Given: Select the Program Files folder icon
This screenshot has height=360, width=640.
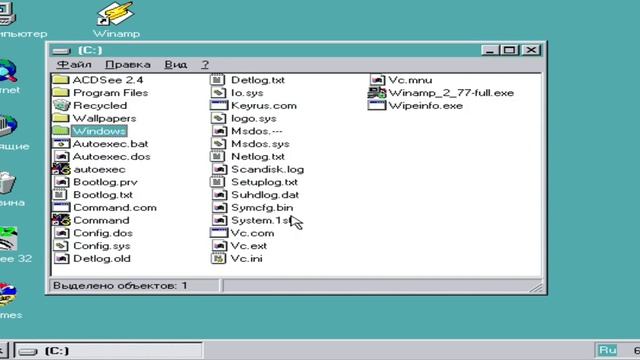Looking at the screenshot, I should 61,92.
